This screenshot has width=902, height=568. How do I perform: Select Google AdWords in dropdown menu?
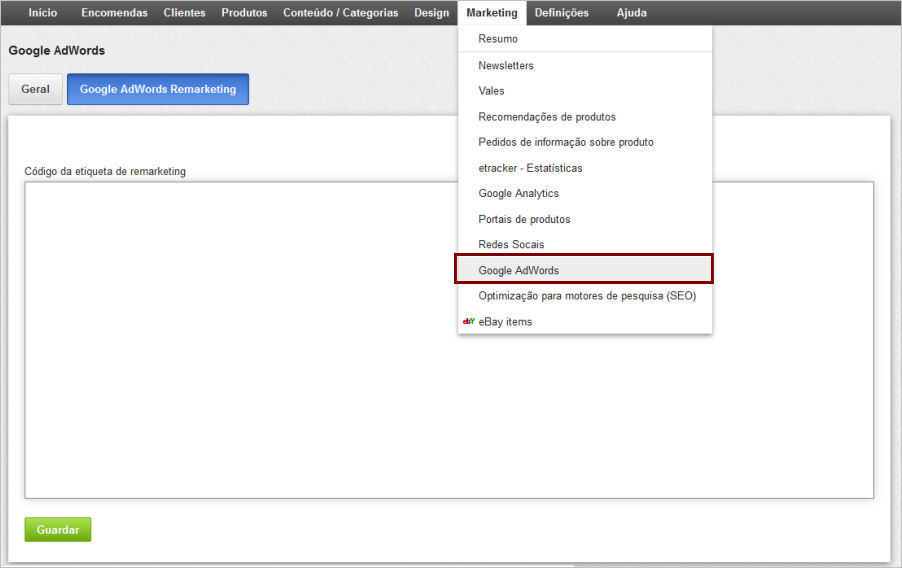click(x=584, y=270)
